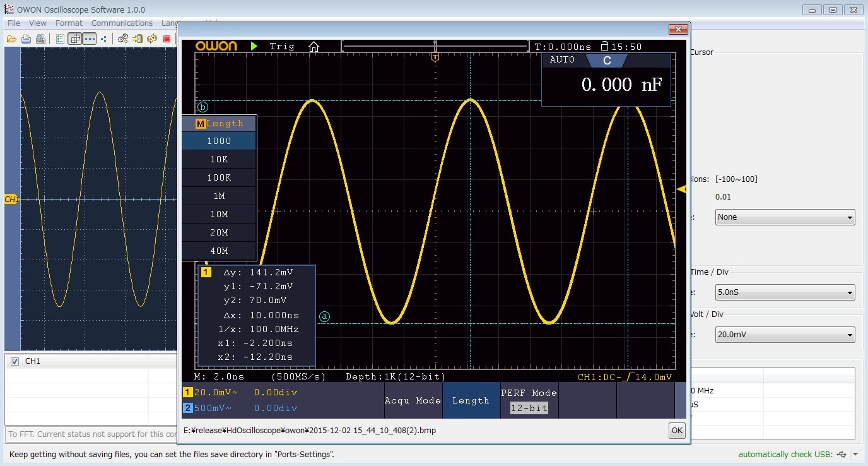The width and height of the screenshot is (868, 466).
Task: Click the red stop toolbar icon
Action: click(x=167, y=39)
